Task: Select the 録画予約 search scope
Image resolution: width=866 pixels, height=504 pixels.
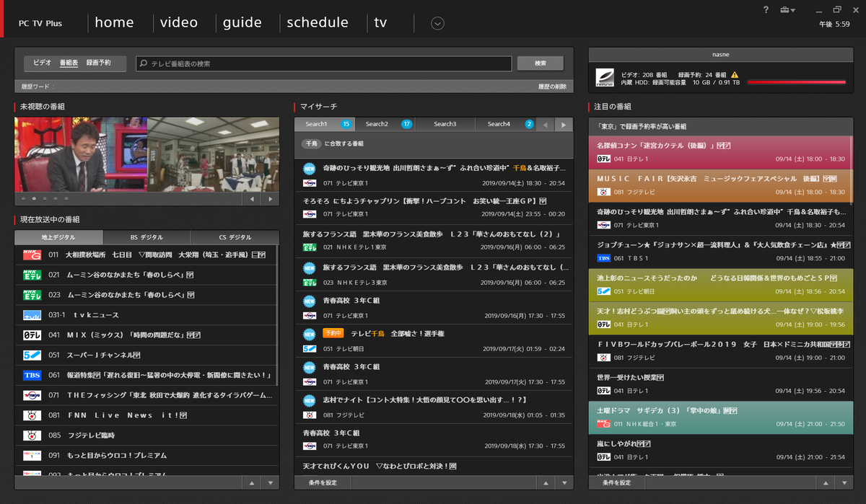Action: (99, 63)
